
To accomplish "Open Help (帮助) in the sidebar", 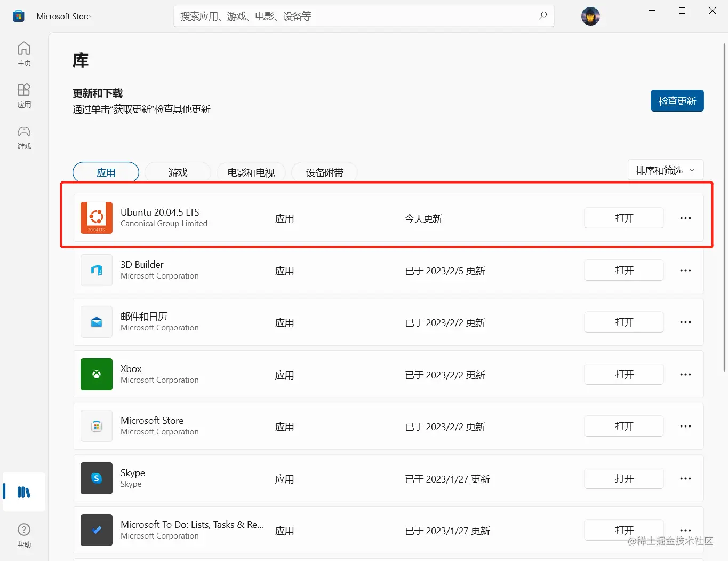I will 24,535.
